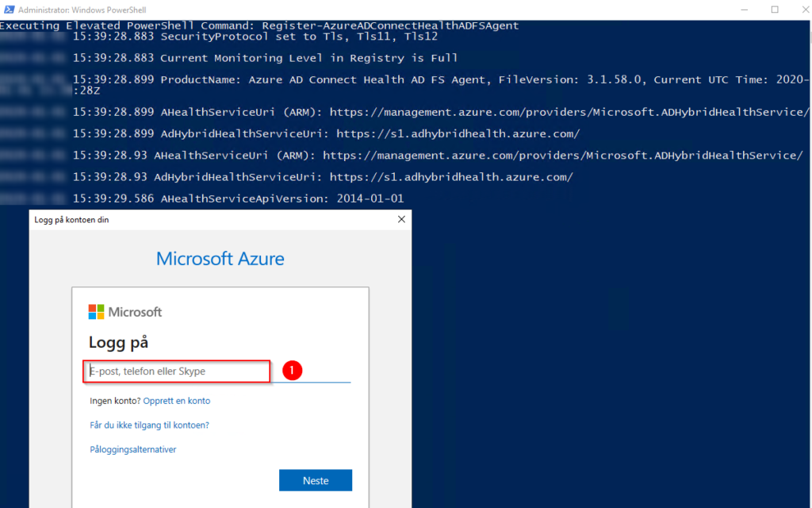This screenshot has width=812, height=508.
Task: Click 'Får du ikke tilgang til kontoen?' link
Action: (x=149, y=425)
